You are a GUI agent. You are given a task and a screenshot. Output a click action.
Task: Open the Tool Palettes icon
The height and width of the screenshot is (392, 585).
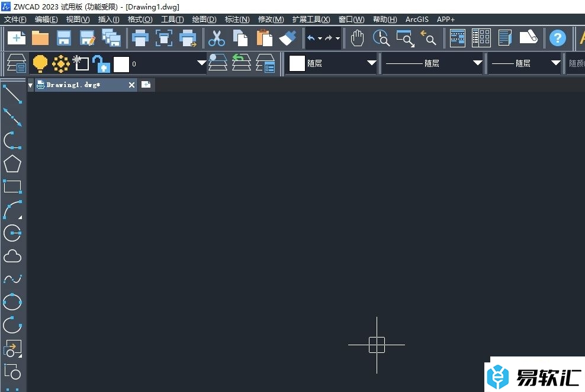click(505, 38)
